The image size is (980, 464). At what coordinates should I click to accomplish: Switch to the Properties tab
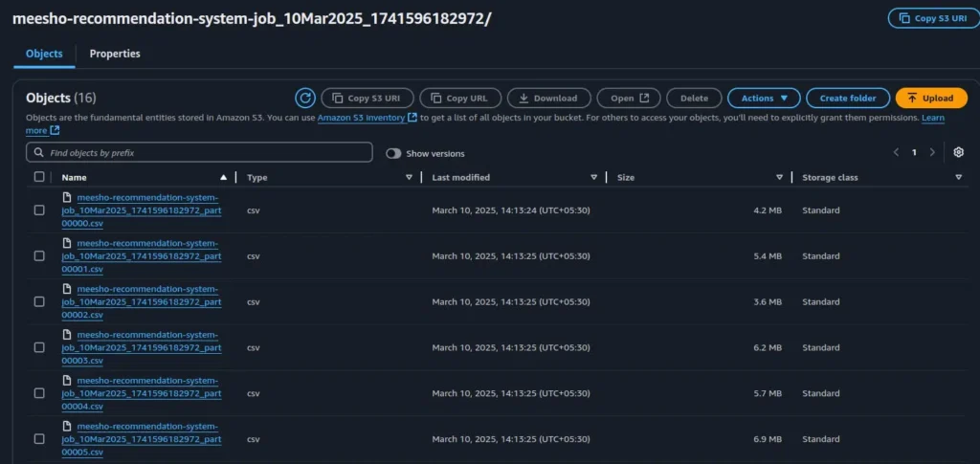tap(115, 54)
